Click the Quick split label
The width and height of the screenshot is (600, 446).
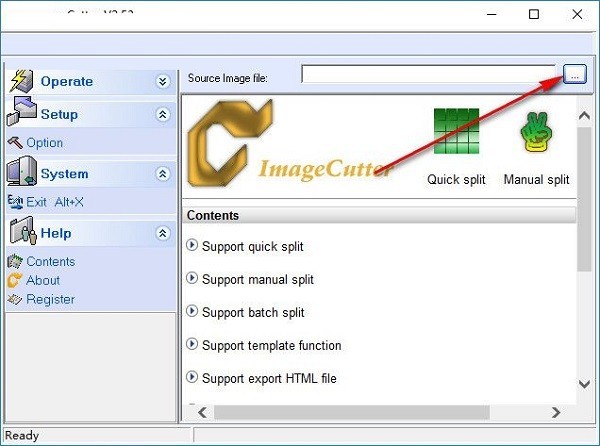456,179
